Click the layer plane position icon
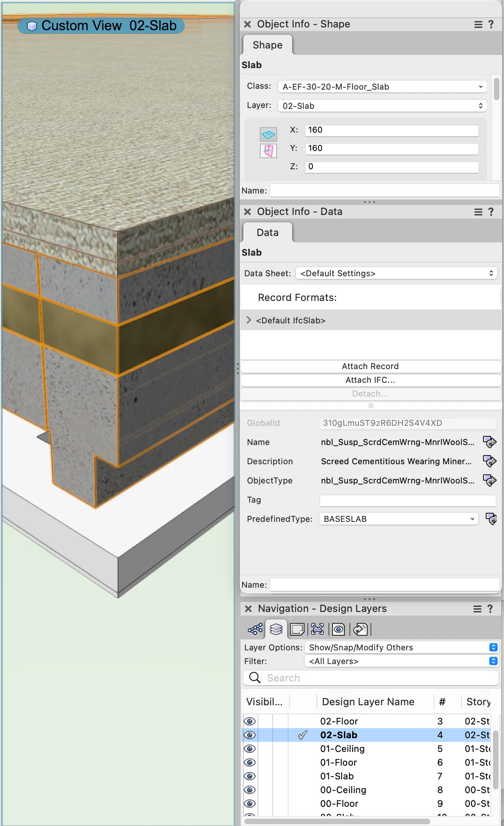Image resolution: width=504 pixels, height=826 pixels. (268, 134)
